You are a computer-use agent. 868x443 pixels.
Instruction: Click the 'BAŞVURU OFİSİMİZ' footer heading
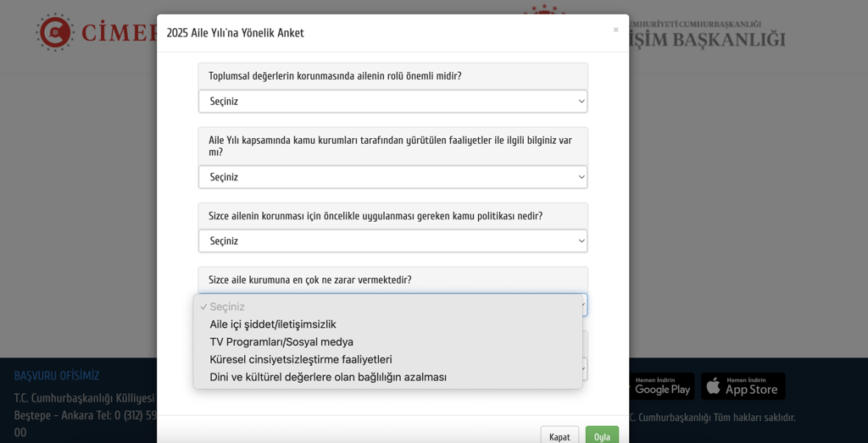tap(57, 375)
